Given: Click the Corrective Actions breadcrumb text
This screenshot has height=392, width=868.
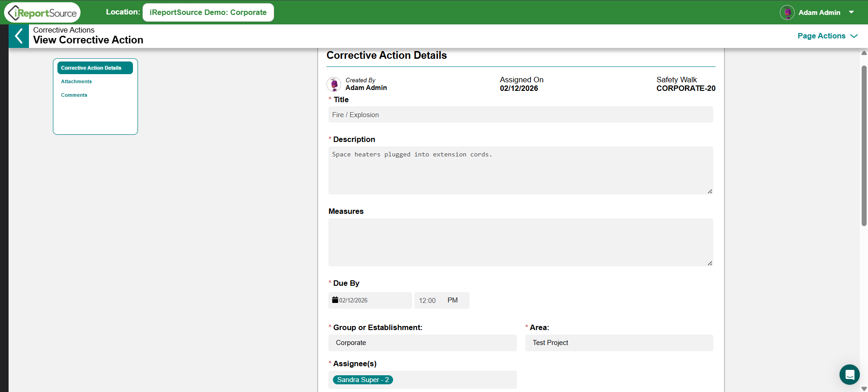Looking at the screenshot, I should [x=64, y=30].
